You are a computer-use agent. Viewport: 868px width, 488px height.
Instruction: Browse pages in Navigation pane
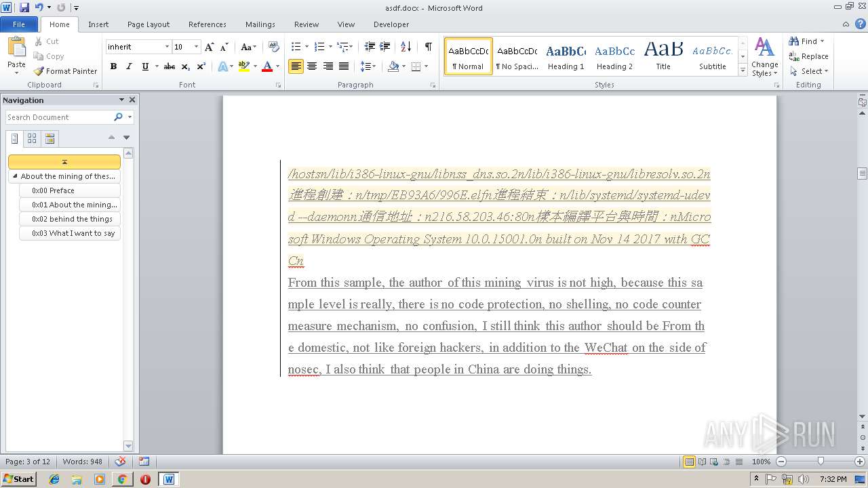[x=32, y=138]
